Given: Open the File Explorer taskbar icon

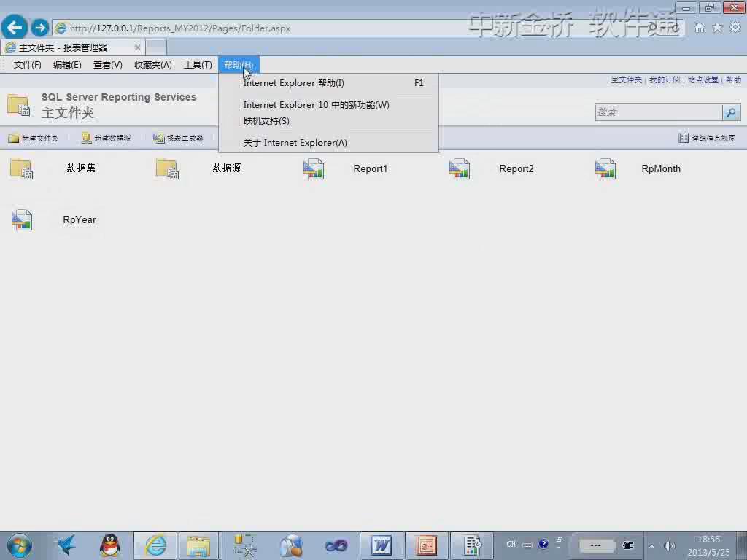Looking at the screenshot, I should click(x=198, y=545).
